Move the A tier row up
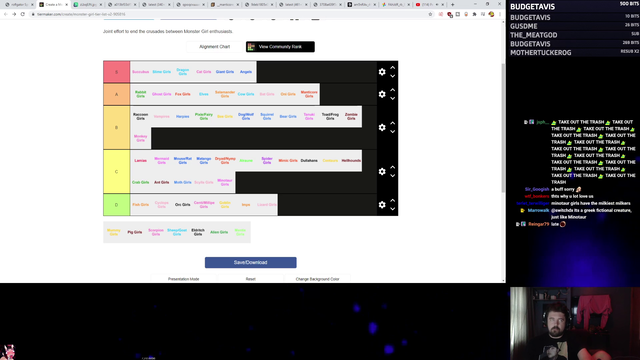Viewport: 640px width, 360px height. coord(393,90)
